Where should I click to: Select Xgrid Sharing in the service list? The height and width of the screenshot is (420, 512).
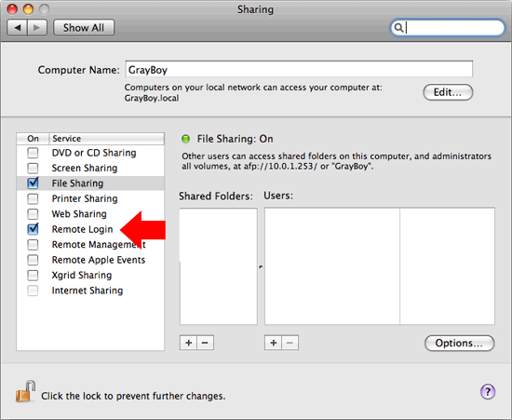pos(90,275)
